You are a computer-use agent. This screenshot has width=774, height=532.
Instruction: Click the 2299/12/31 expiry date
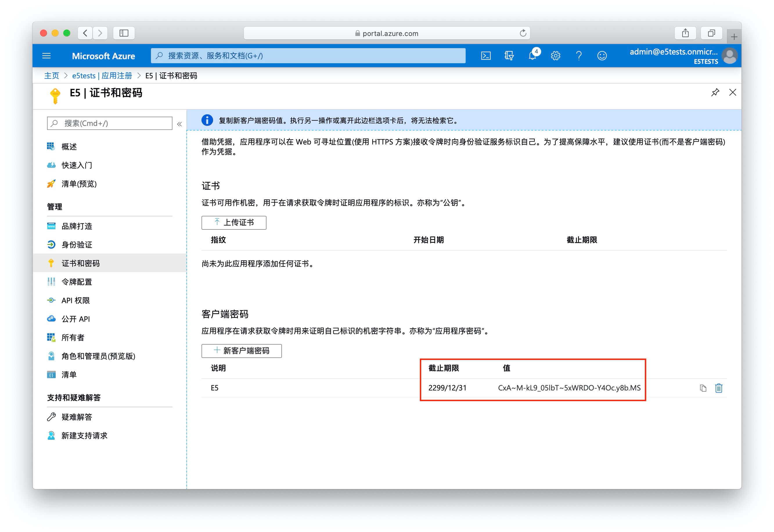pyautogui.click(x=447, y=388)
